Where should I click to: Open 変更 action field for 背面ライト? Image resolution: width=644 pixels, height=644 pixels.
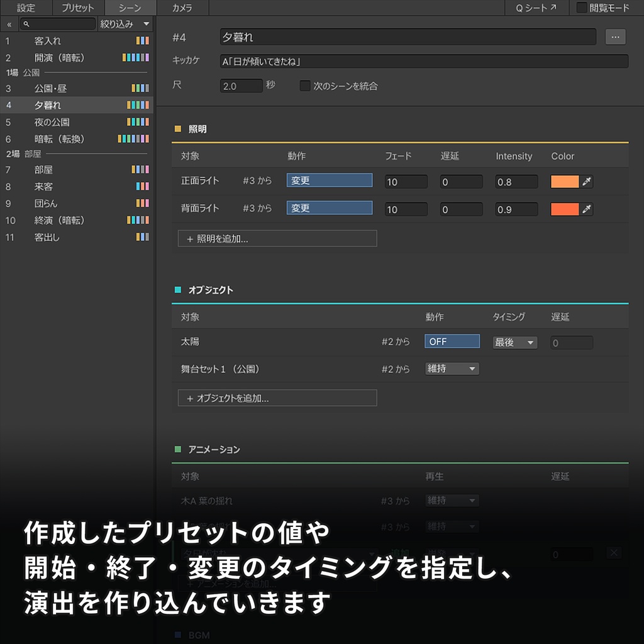[330, 208]
